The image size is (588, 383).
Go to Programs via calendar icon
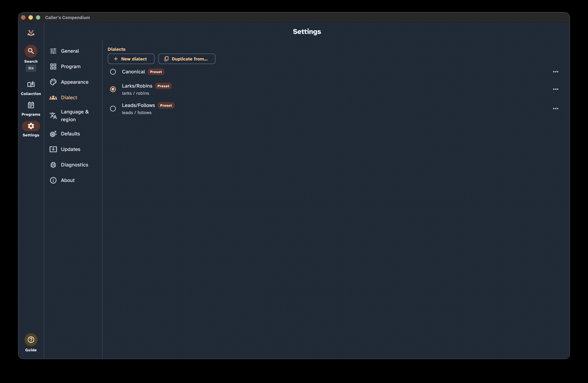pyautogui.click(x=31, y=105)
